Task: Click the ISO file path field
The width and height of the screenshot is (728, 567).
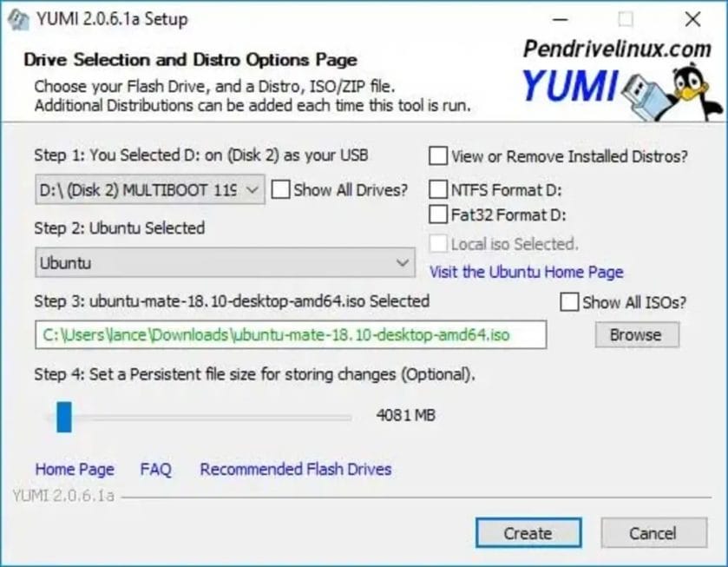Action: pos(291,334)
